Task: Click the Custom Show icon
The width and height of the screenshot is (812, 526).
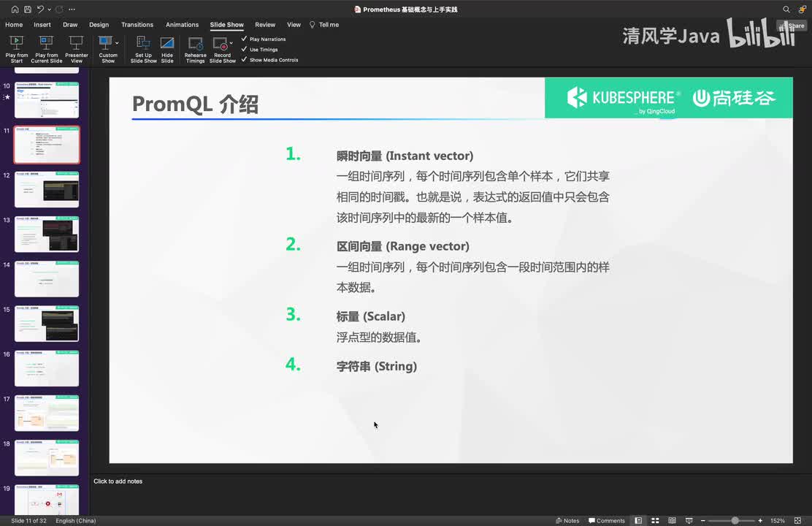Action: click(106, 44)
